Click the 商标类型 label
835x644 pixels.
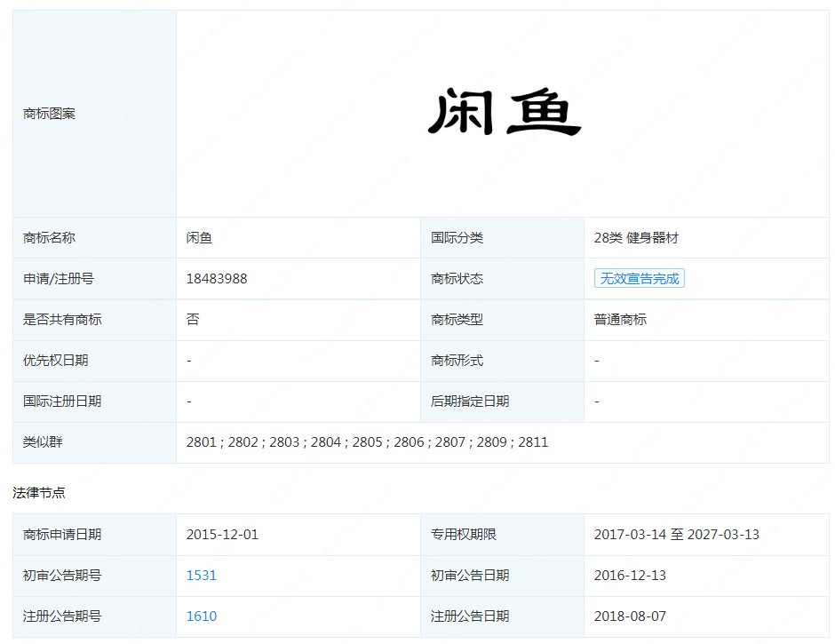click(457, 320)
